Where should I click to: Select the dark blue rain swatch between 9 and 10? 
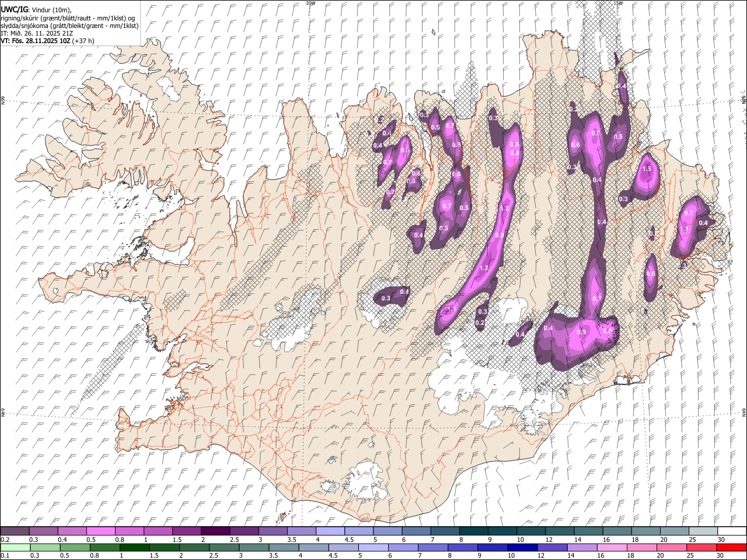pos(493,548)
